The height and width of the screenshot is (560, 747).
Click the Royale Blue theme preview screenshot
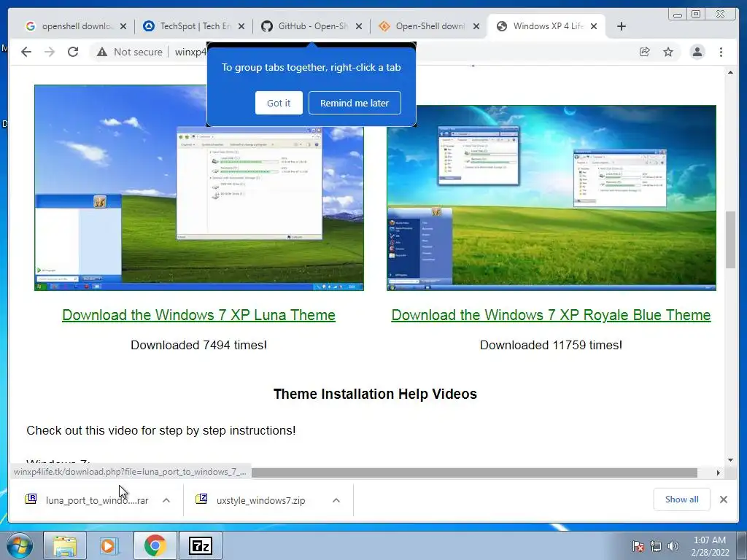click(x=551, y=198)
